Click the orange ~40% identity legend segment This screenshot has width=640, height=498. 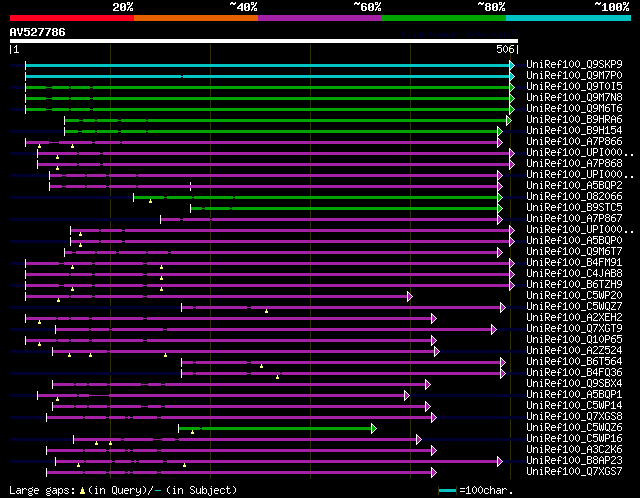pyautogui.click(x=195, y=17)
